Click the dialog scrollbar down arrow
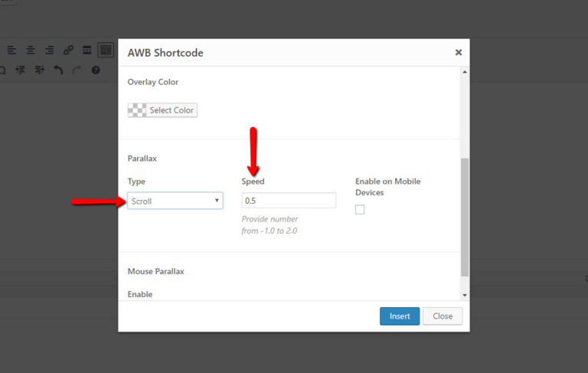Viewport: 588px width, 373px height. [x=465, y=295]
